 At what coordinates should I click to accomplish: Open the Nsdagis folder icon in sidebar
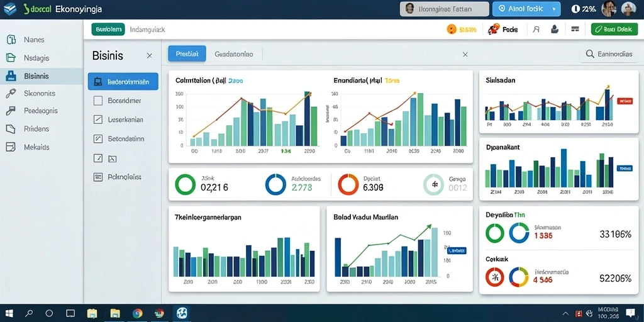pyautogui.click(x=11, y=58)
